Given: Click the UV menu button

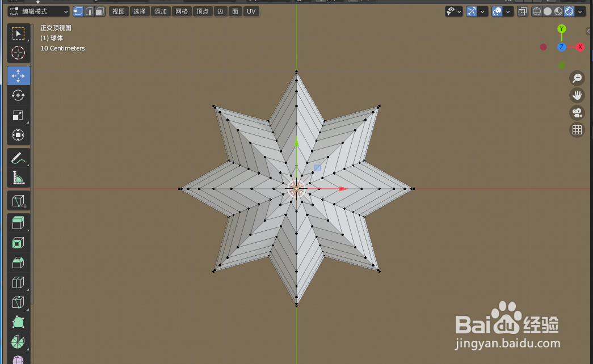Looking at the screenshot, I should click(251, 11).
